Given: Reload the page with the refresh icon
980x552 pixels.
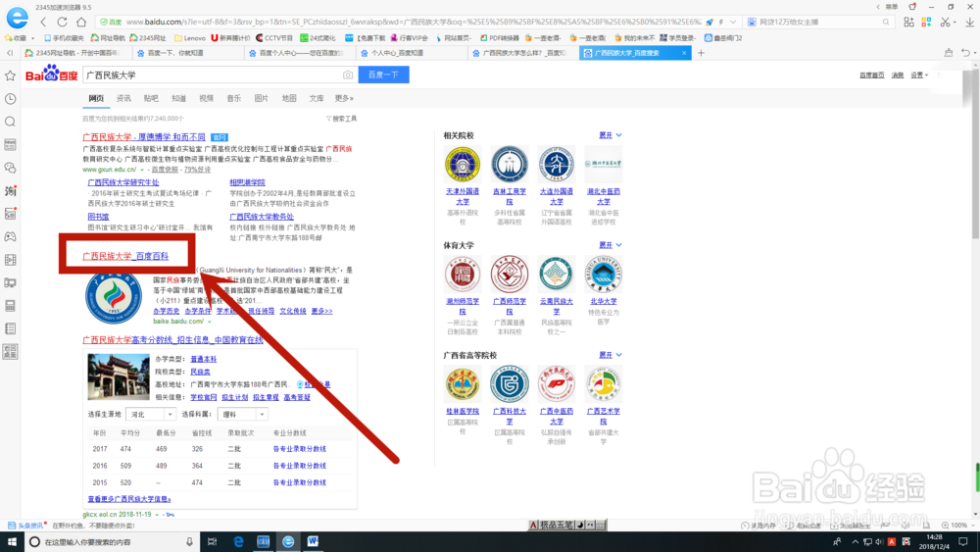Looking at the screenshot, I should pyautogui.click(x=62, y=22).
